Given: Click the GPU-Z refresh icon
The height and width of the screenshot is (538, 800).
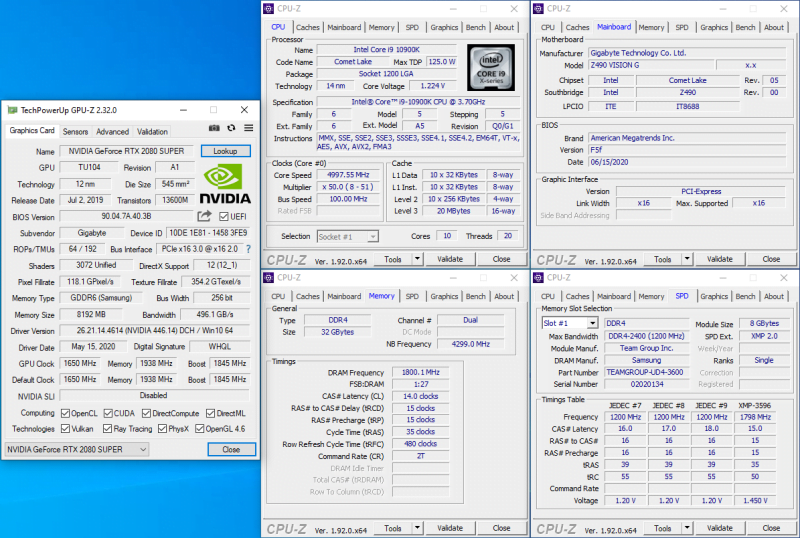Looking at the screenshot, I should 232,128.
